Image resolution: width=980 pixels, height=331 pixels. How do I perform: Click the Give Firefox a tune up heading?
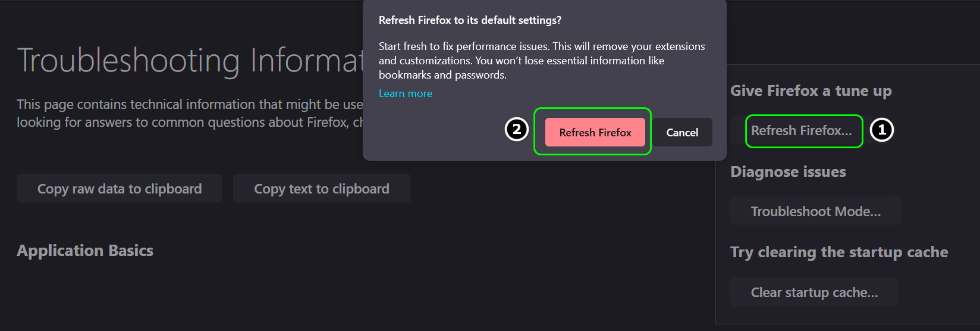click(811, 91)
